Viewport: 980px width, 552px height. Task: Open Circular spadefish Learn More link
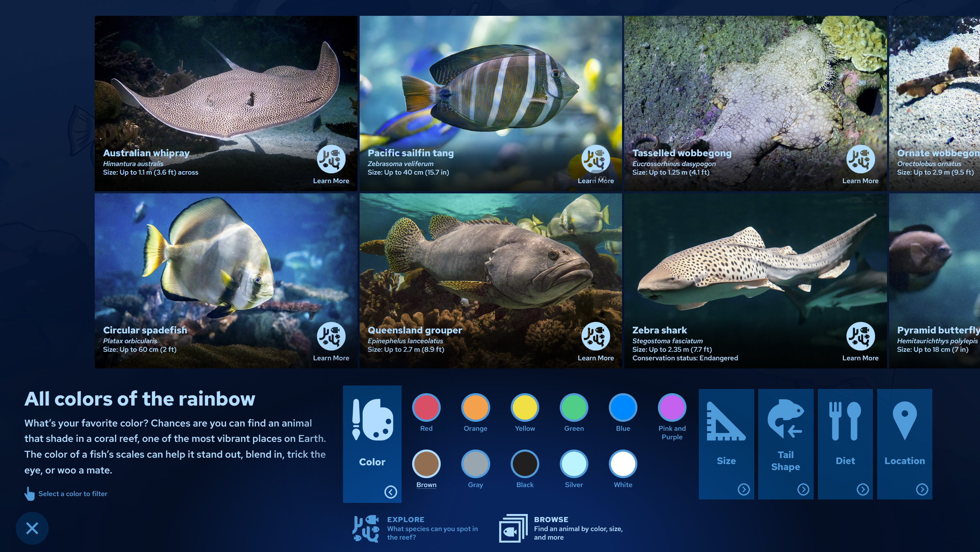(x=331, y=358)
